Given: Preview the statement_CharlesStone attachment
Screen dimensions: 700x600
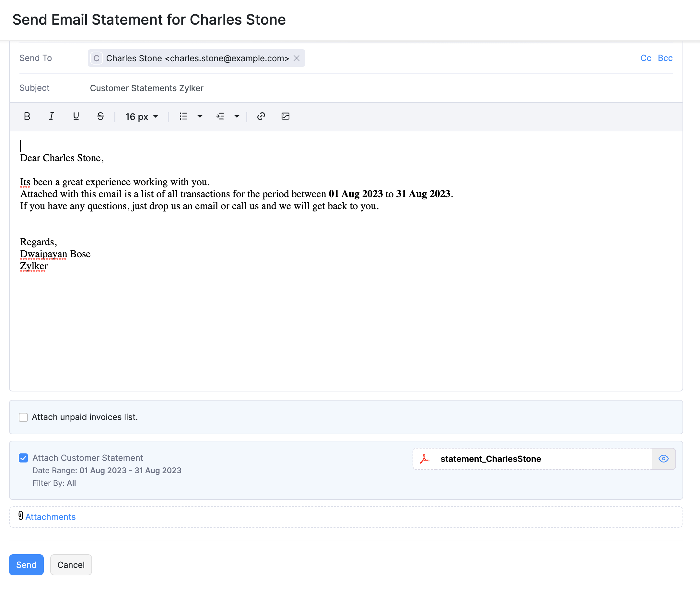Looking at the screenshot, I should pyautogui.click(x=663, y=459).
